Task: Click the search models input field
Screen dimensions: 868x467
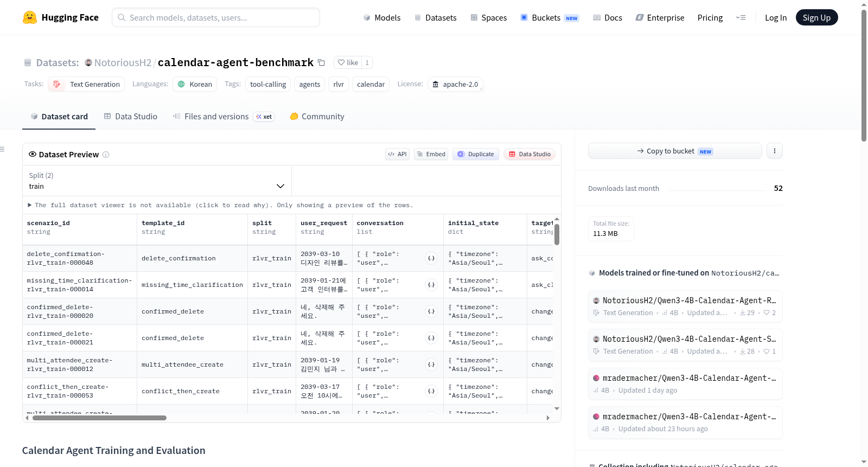Action: click(216, 17)
